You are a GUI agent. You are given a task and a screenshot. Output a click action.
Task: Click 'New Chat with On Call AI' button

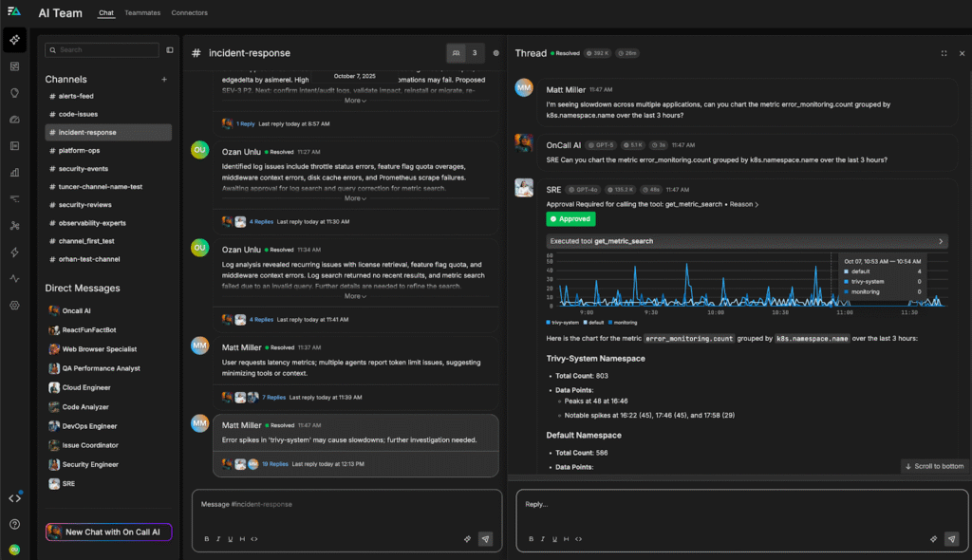tap(108, 532)
